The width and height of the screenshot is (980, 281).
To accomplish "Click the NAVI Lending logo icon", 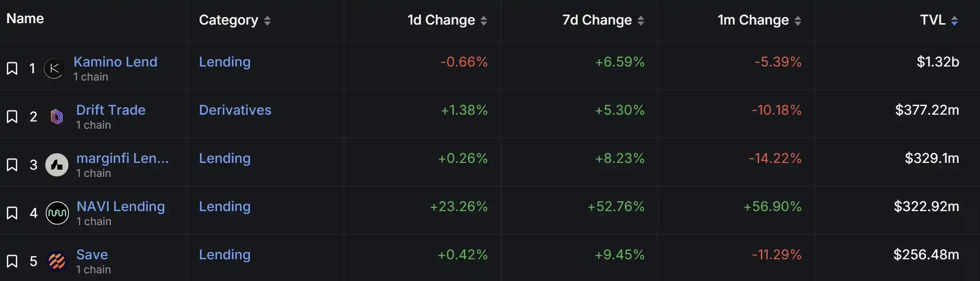I will click(57, 213).
